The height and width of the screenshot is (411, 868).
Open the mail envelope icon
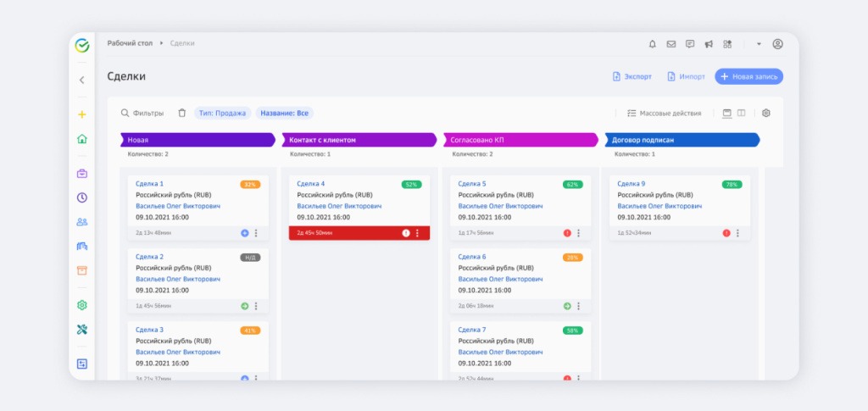click(671, 44)
